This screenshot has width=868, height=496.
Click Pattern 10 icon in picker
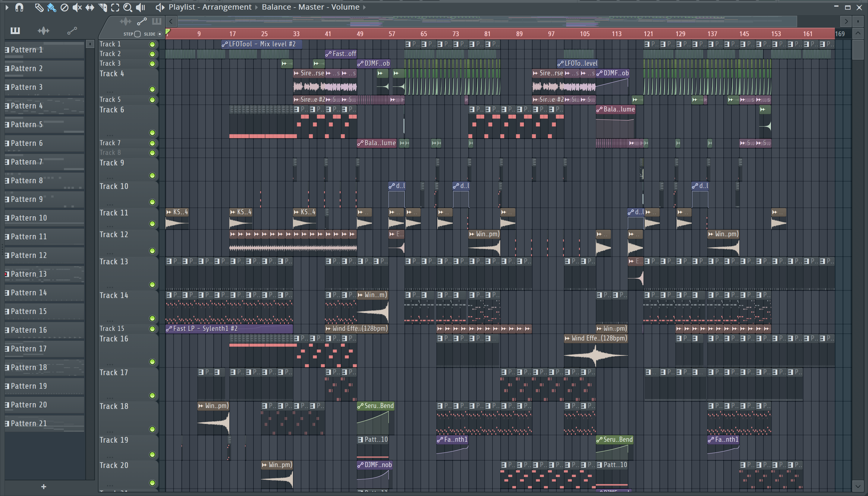[7, 218]
